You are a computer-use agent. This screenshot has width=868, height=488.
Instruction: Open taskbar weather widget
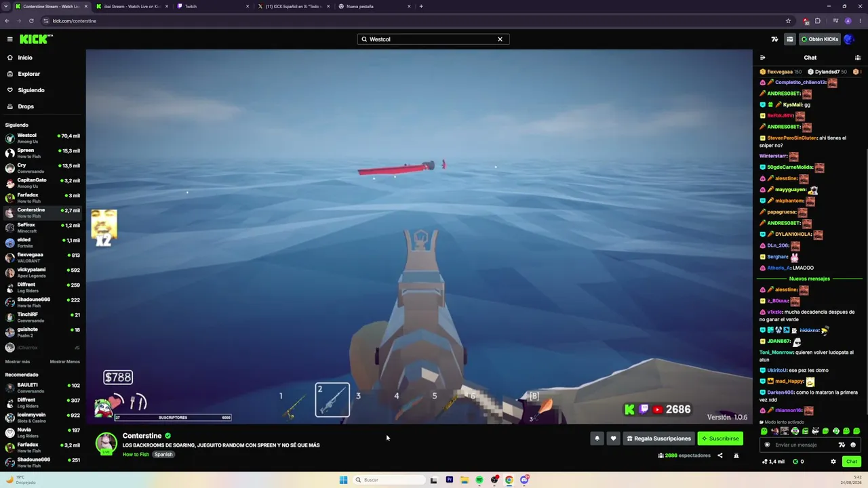coord(20,480)
